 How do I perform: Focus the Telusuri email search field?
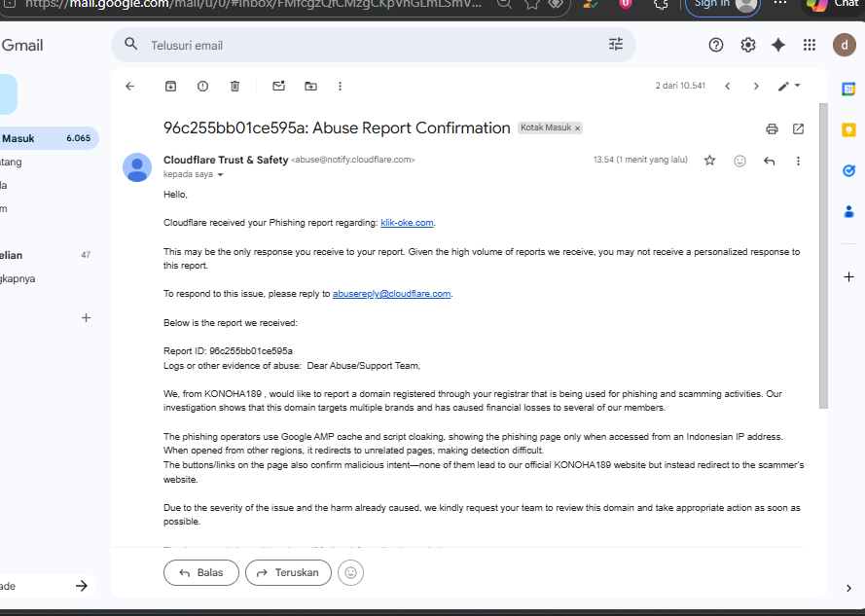point(374,46)
